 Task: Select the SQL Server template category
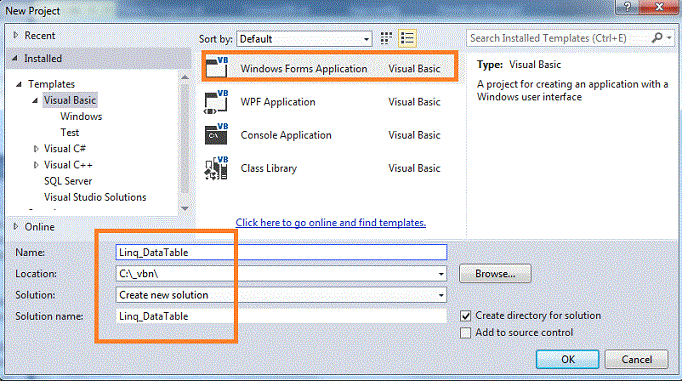click(x=68, y=181)
